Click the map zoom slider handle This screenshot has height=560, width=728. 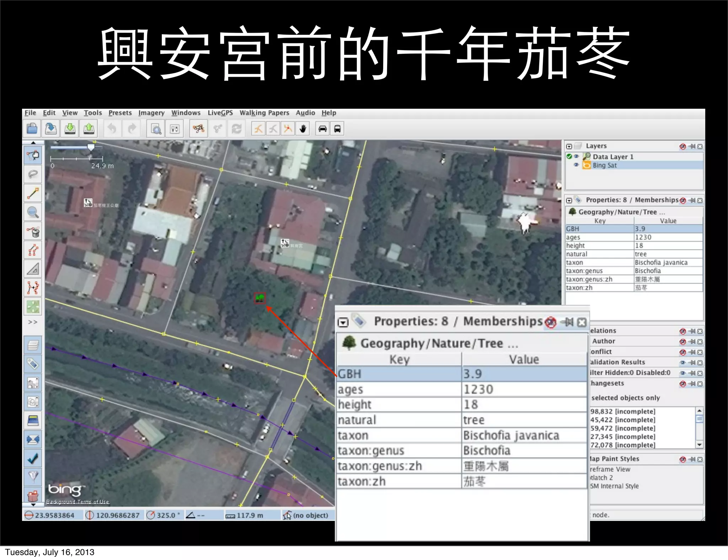(x=91, y=147)
